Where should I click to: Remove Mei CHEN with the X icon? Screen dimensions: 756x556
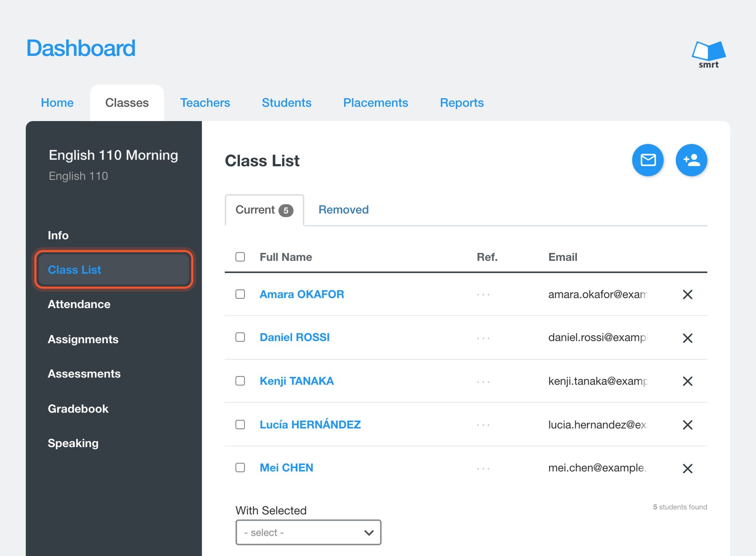[687, 469]
